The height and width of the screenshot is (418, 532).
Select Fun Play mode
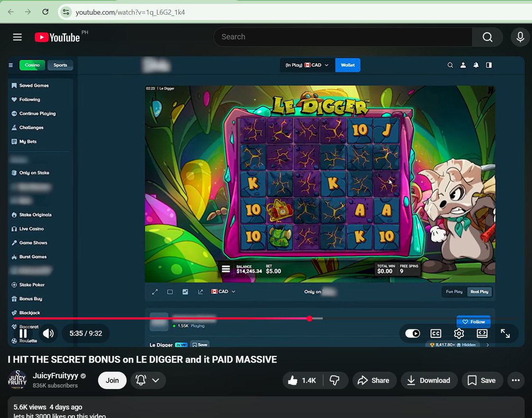point(454,292)
